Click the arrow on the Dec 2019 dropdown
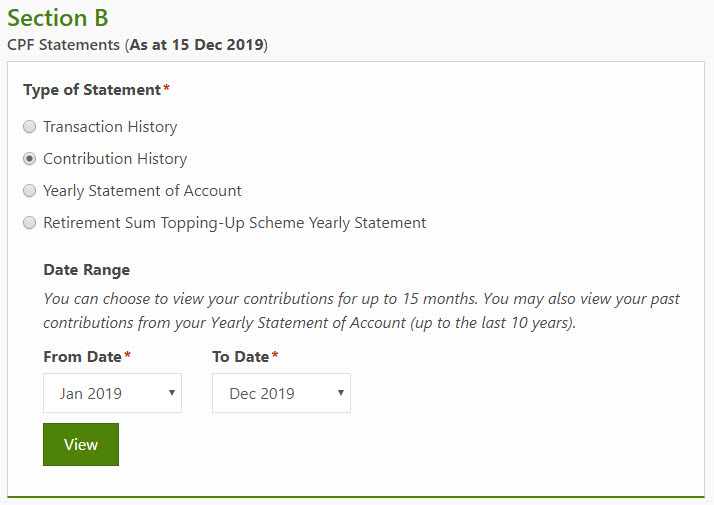Viewport: 714px width, 505px height. click(x=342, y=393)
